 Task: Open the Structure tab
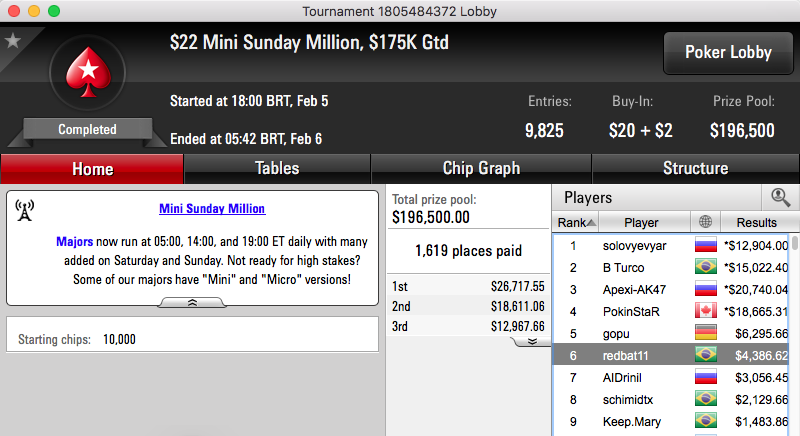[x=695, y=169]
